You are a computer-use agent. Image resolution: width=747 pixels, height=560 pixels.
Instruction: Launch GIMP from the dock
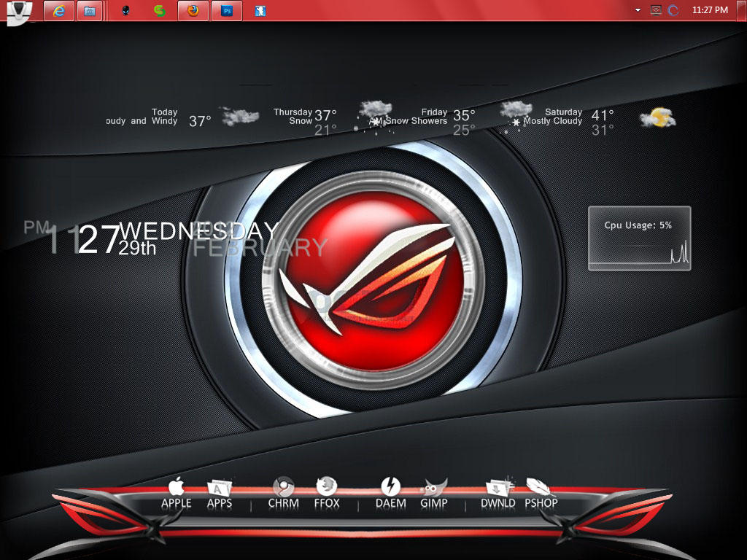tap(434, 493)
